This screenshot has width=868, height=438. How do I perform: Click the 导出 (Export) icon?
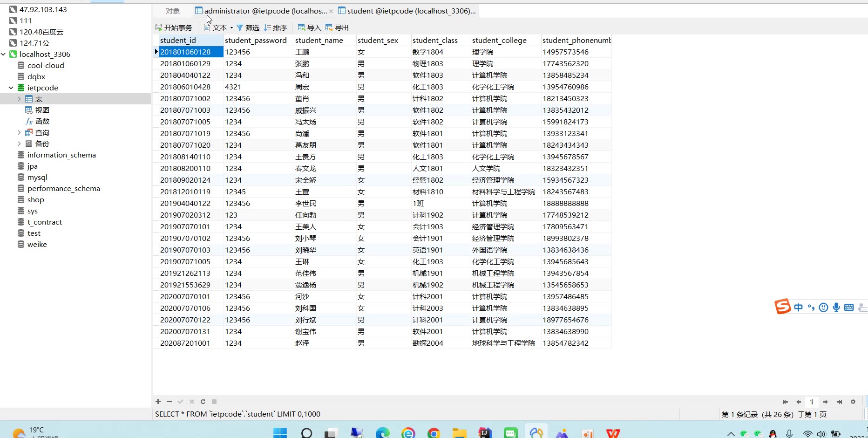[329, 27]
